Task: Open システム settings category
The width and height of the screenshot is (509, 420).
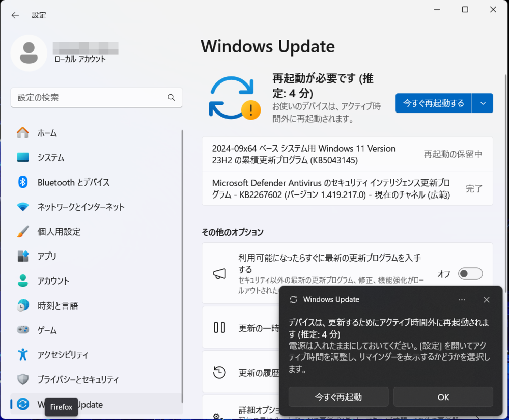Action: pos(96,157)
